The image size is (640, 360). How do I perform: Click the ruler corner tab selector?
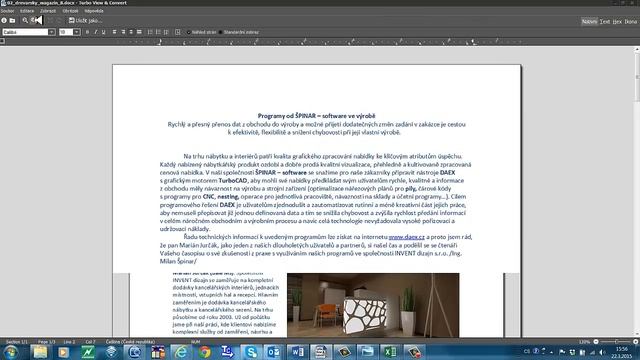click(2, 41)
